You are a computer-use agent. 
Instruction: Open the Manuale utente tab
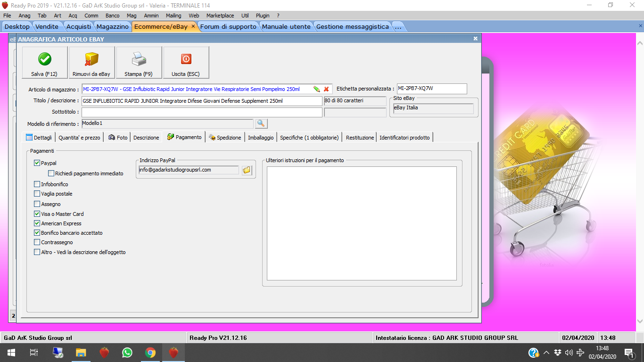286,26
